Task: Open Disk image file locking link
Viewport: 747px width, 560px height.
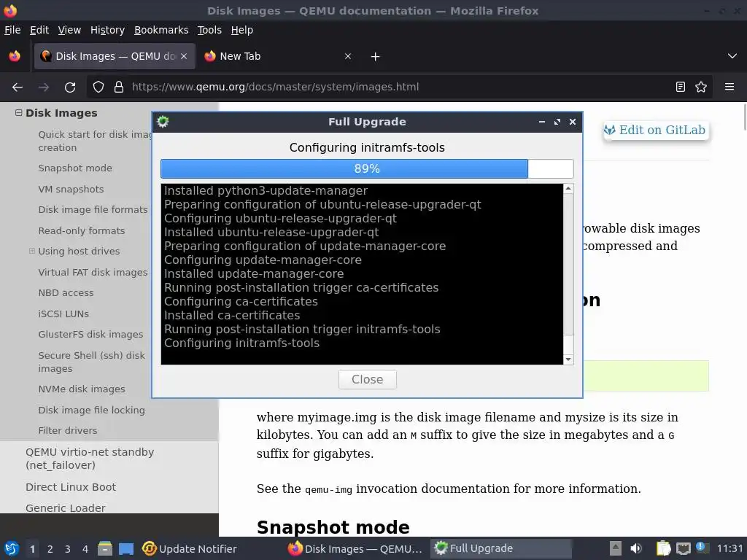Action: coord(91,410)
